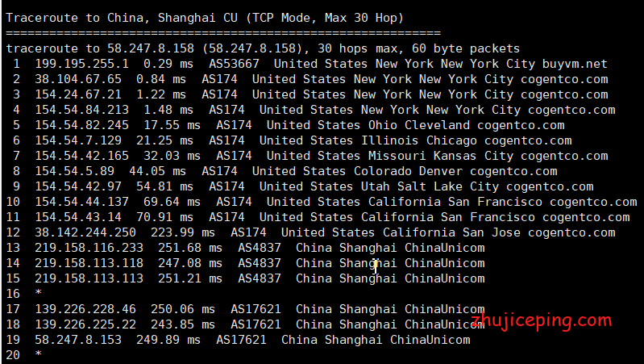Click 'Utah Salt Lake City' in hop 9
The width and height of the screenshot is (644, 364).
(430, 186)
